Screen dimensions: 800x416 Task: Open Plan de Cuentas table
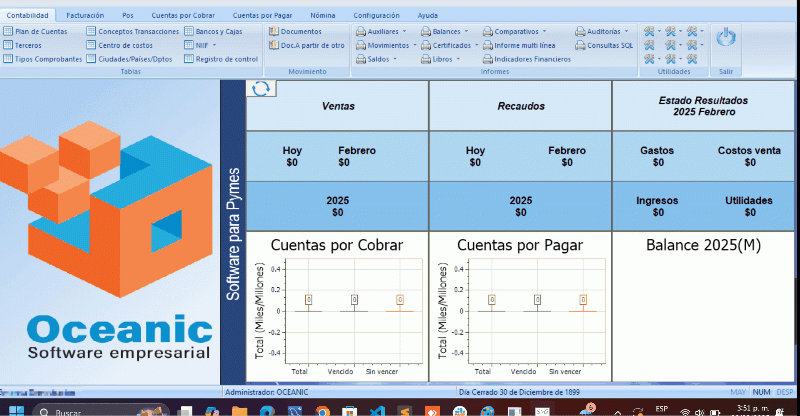point(35,32)
